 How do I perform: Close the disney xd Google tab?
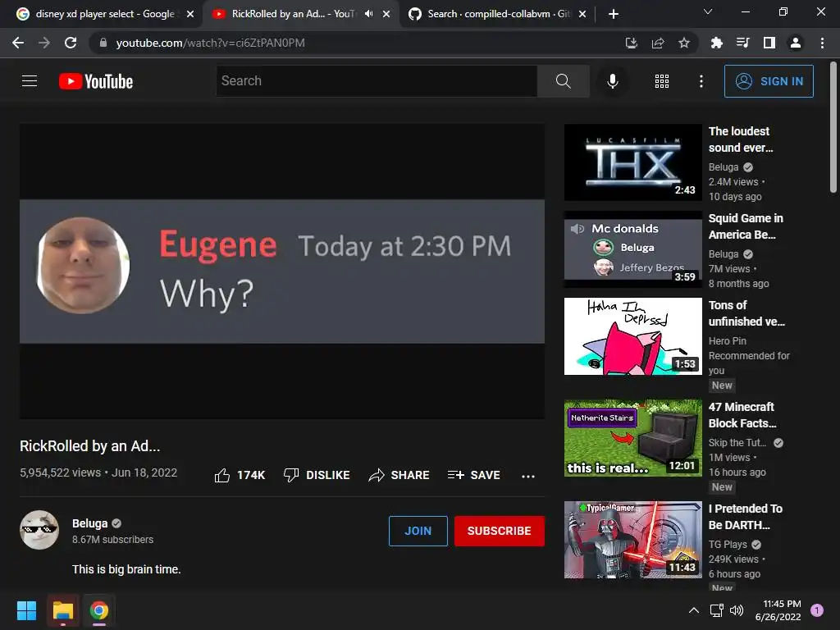click(x=190, y=14)
